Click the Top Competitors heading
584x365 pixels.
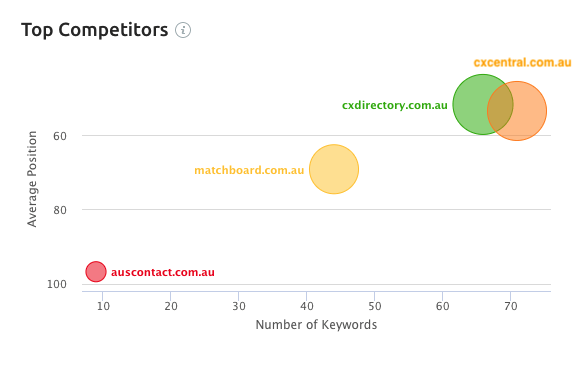[95, 30]
